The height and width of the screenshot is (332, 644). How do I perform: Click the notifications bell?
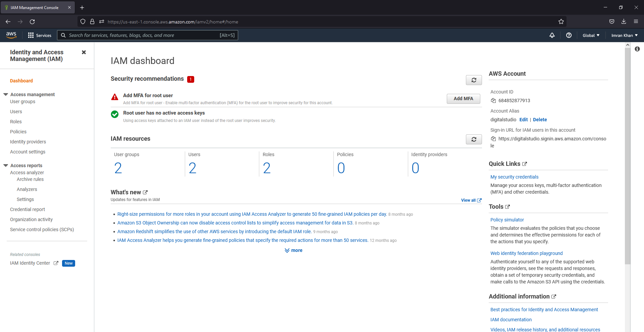point(552,35)
